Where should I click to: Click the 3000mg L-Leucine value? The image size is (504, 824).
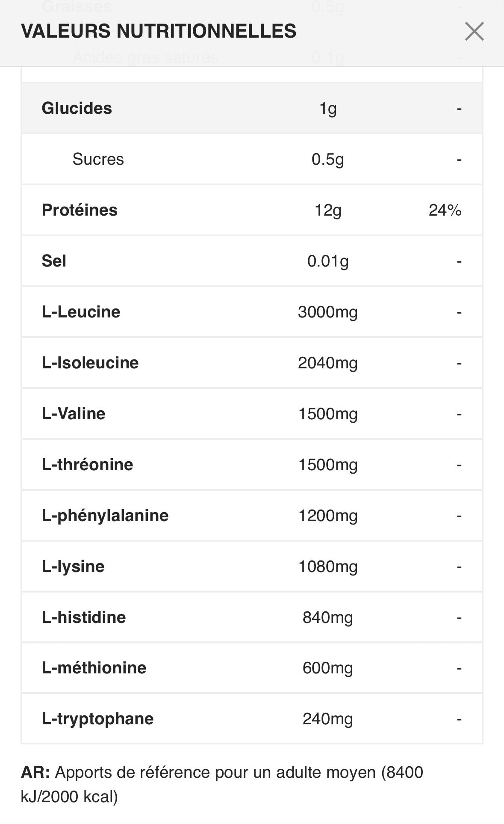[x=327, y=312]
